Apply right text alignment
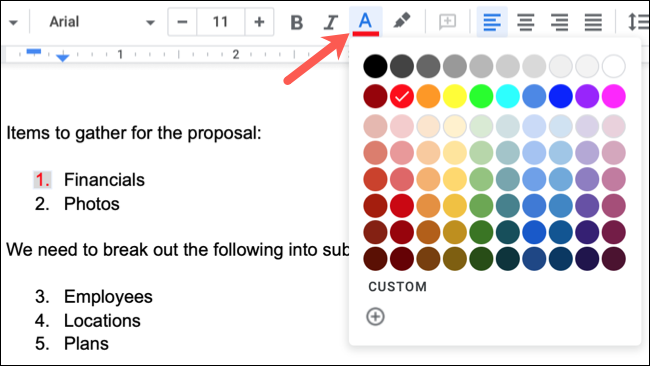Viewport: 650px width, 366px height. pos(559,22)
